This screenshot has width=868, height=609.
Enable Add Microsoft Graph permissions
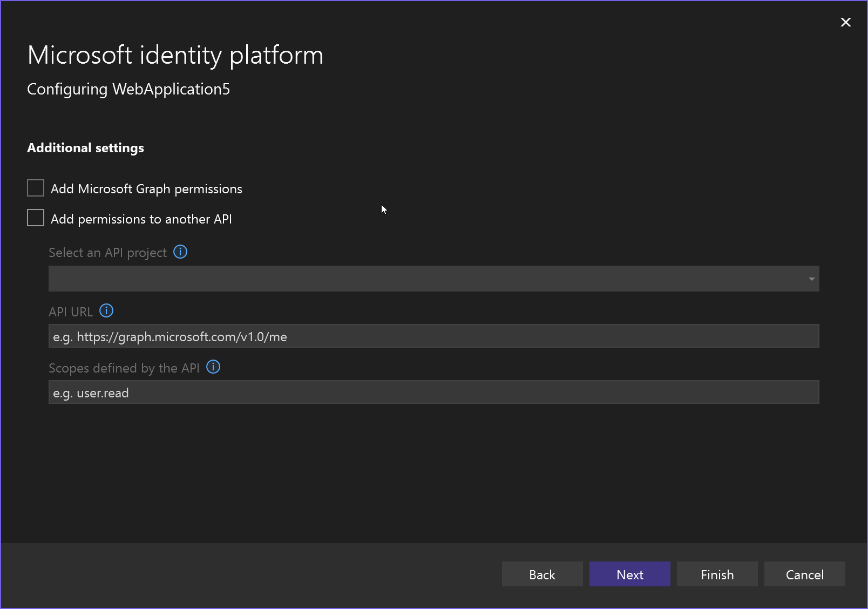coord(35,187)
